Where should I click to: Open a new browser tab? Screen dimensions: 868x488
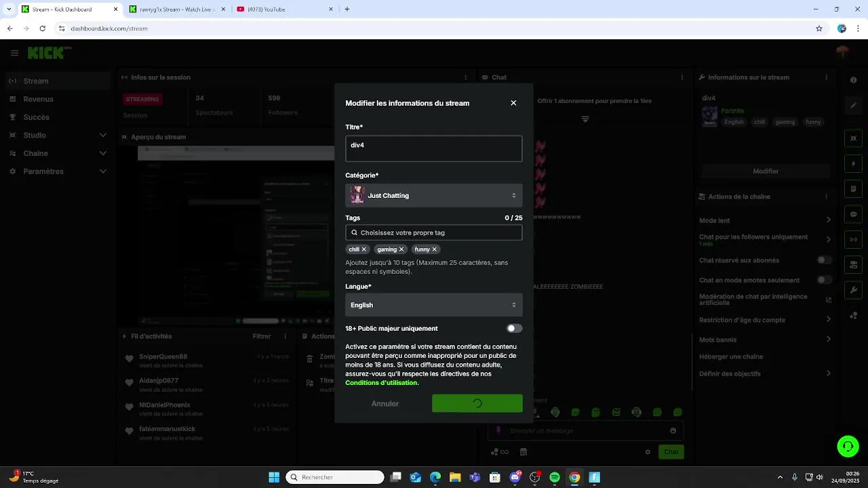347,9
